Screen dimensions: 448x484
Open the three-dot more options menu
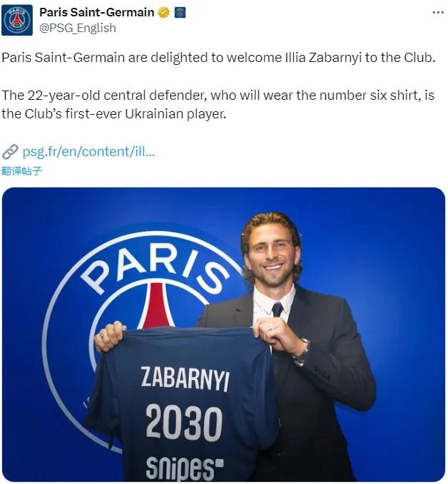pyautogui.click(x=438, y=12)
